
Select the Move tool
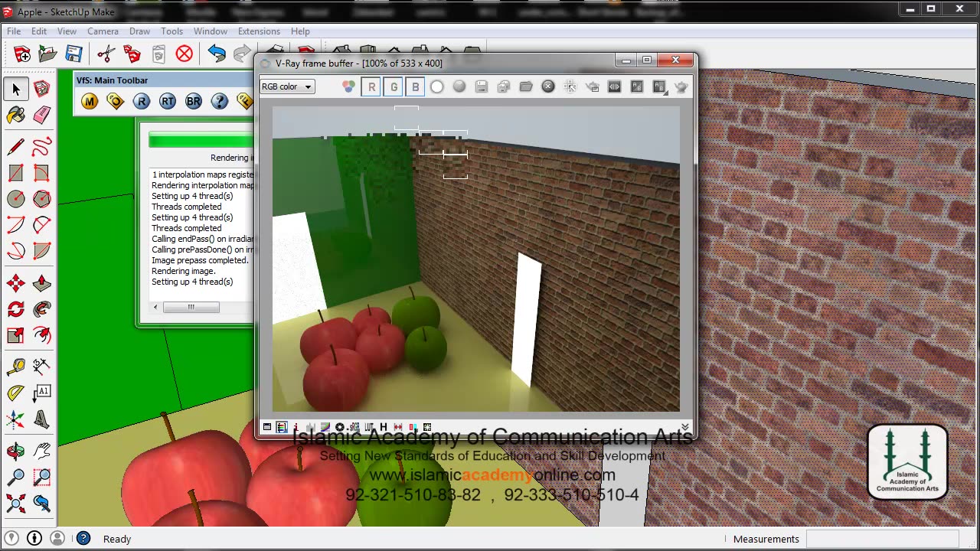coord(16,283)
